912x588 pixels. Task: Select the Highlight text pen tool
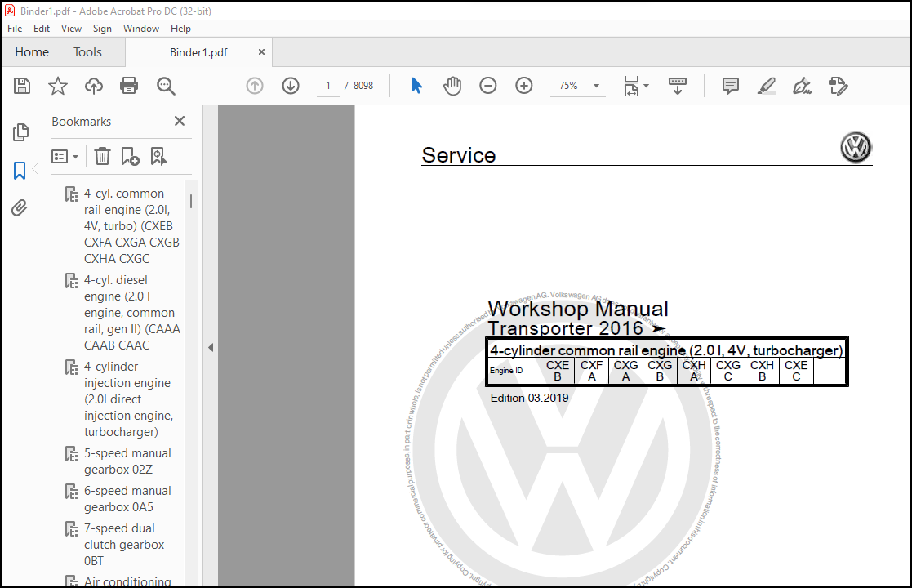[x=767, y=86]
